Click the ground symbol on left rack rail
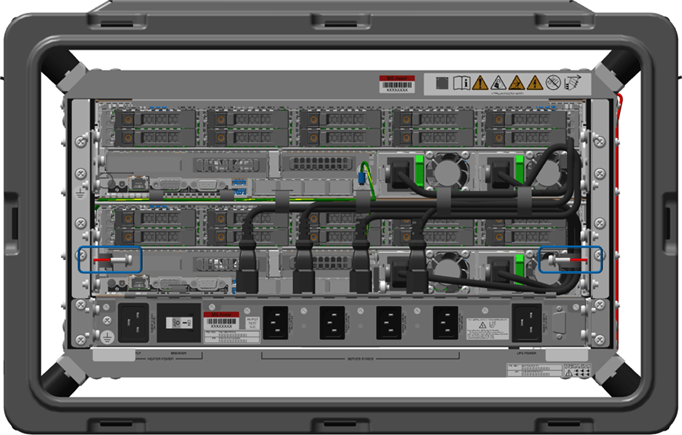This screenshot has height=435, width=682. coord(80,192)
